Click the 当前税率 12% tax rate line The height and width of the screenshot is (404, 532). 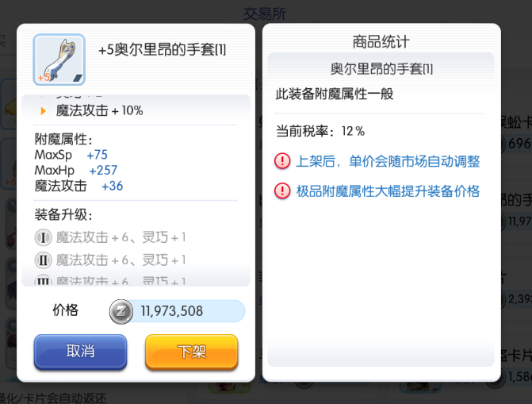pos(320,130)
